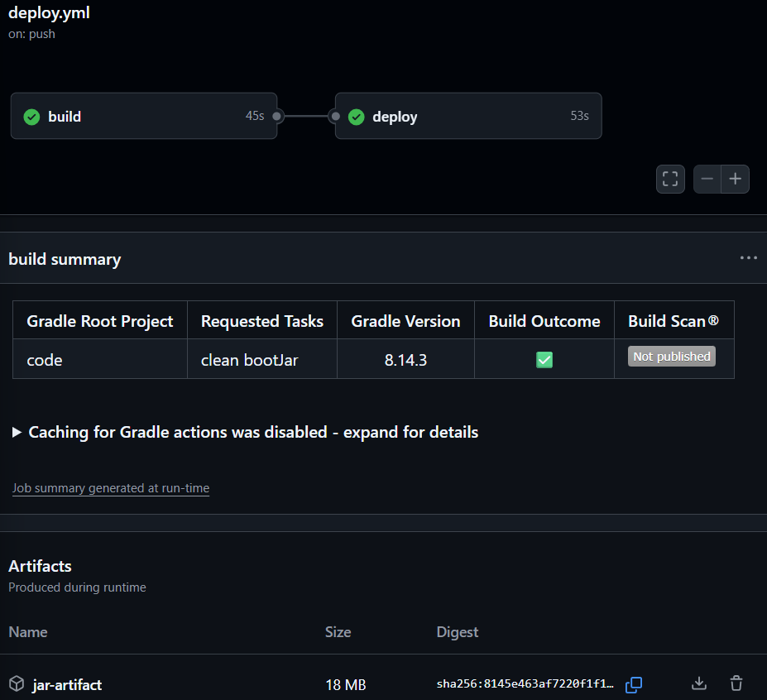This screenshot has height=700, width=767.
Task: Download the jar-artifact file
Action: tap(699, 683)
